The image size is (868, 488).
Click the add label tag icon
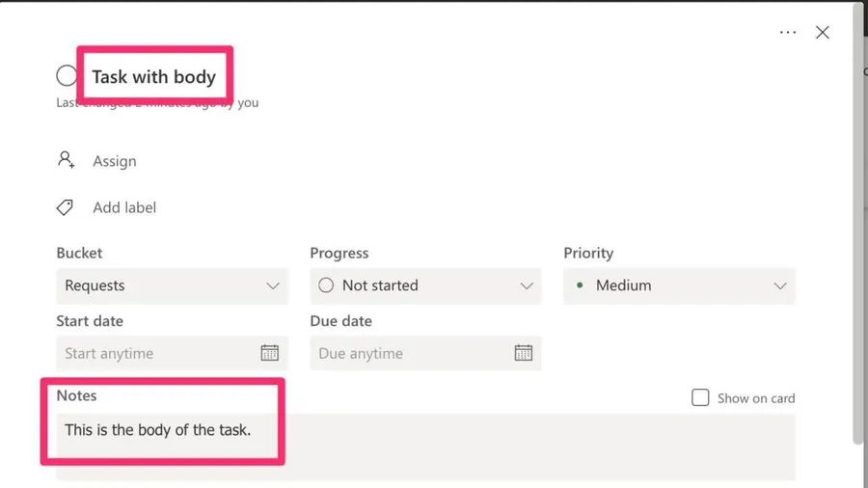(x=66, y=207)
